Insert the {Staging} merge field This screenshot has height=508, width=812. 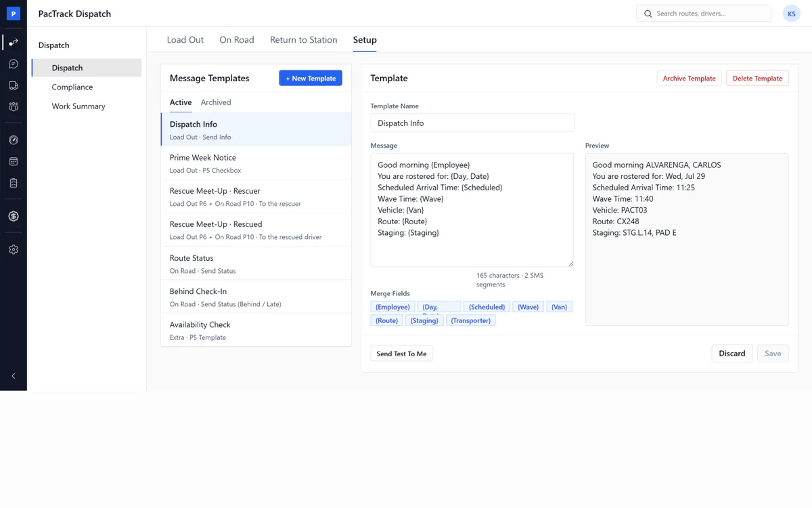click(x=424, y=320)
